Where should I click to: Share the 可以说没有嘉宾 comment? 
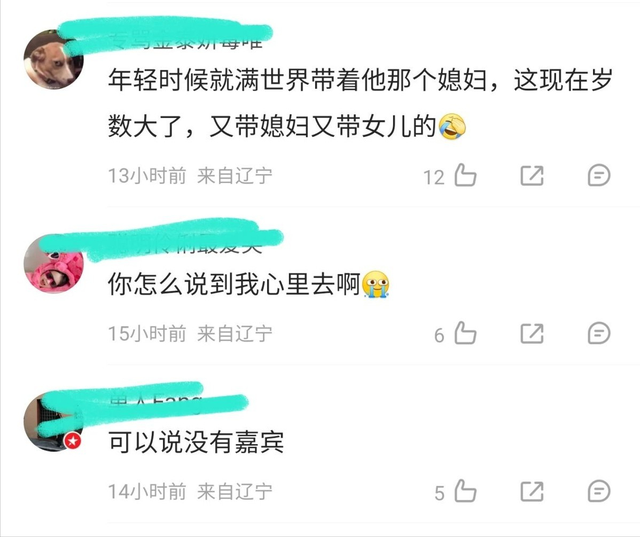click(x=532, y=491)
